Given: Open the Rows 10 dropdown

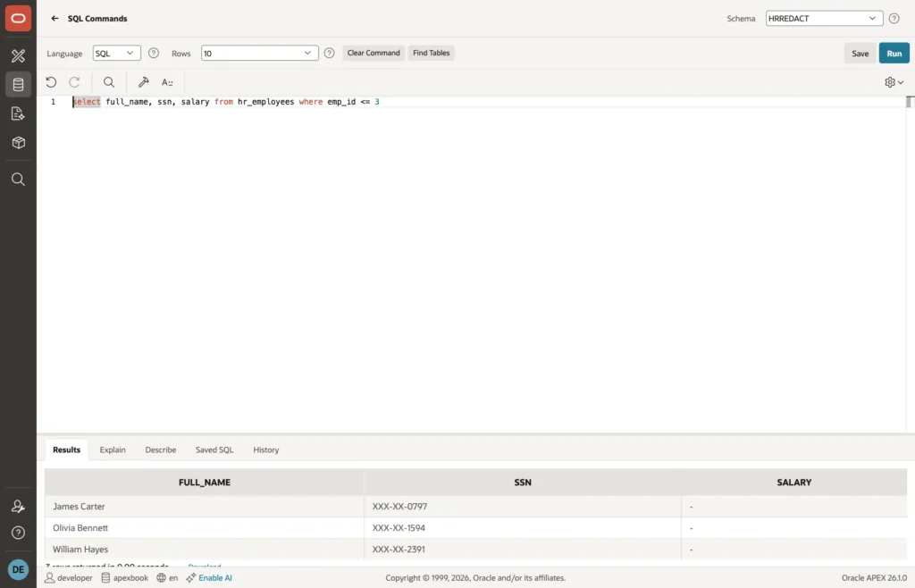Looking at the screenshot, I should click(x=260, y=53).
